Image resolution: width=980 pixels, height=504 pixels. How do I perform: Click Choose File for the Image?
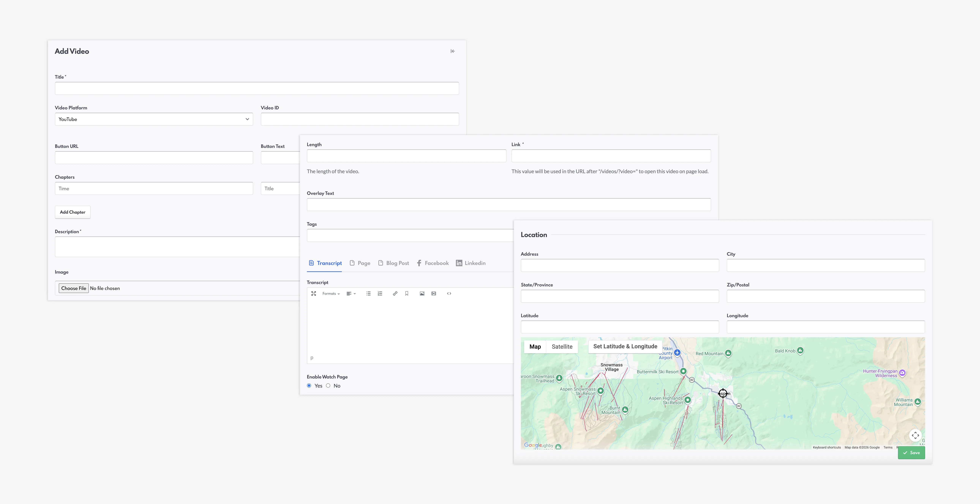pyautogui.click(x=74, y=288)
